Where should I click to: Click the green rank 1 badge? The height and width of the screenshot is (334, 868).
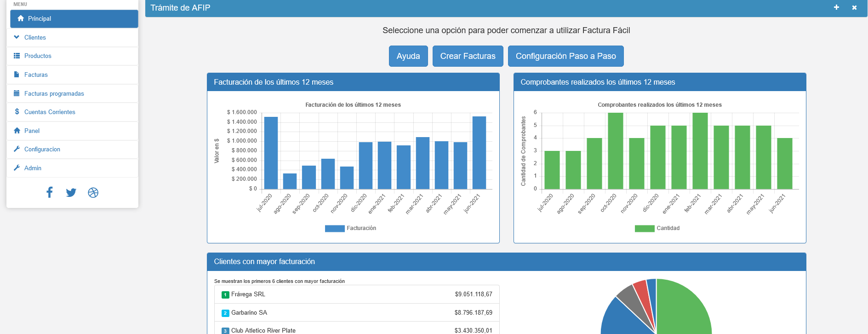point(225,295)
